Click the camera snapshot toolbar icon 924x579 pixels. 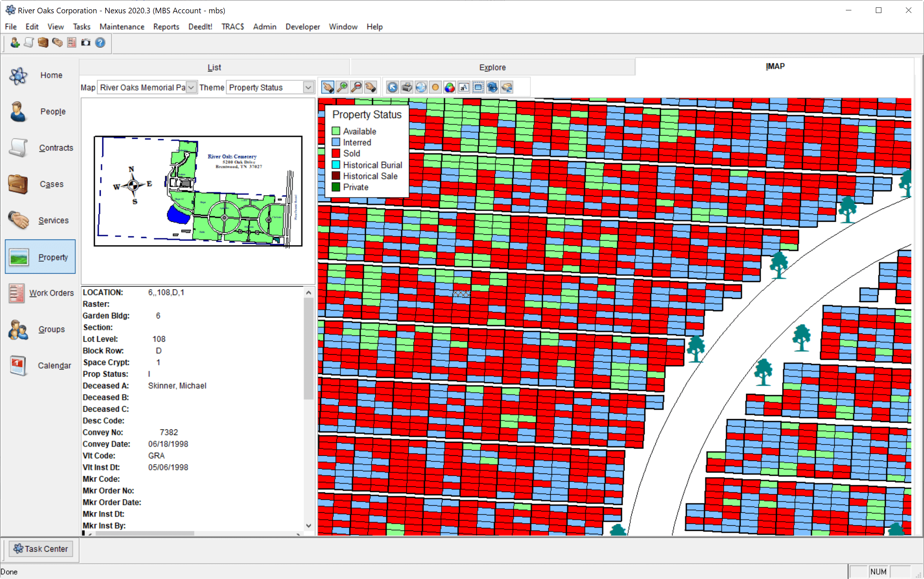pos(86,43)
